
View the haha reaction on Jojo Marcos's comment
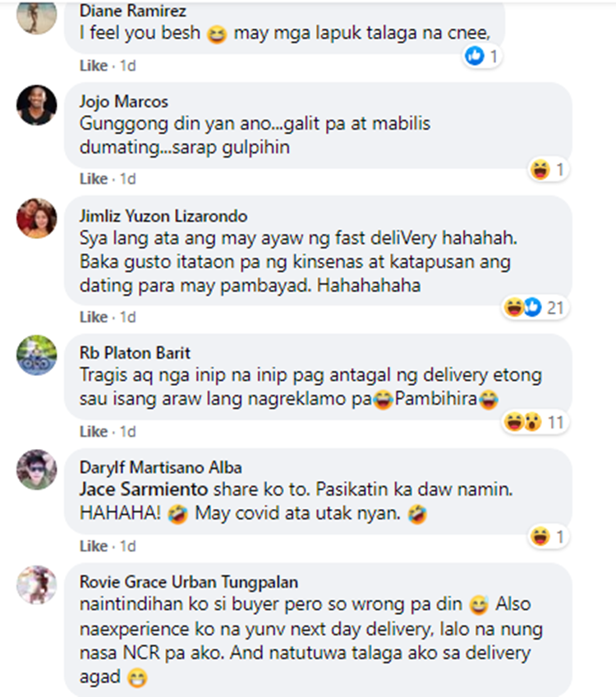click(548, 170)
